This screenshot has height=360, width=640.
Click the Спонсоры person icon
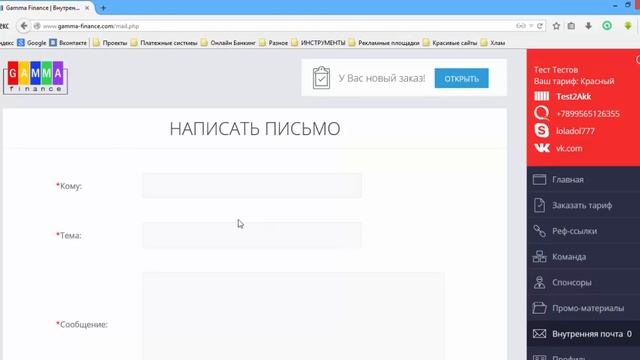[x=539, y=282]
